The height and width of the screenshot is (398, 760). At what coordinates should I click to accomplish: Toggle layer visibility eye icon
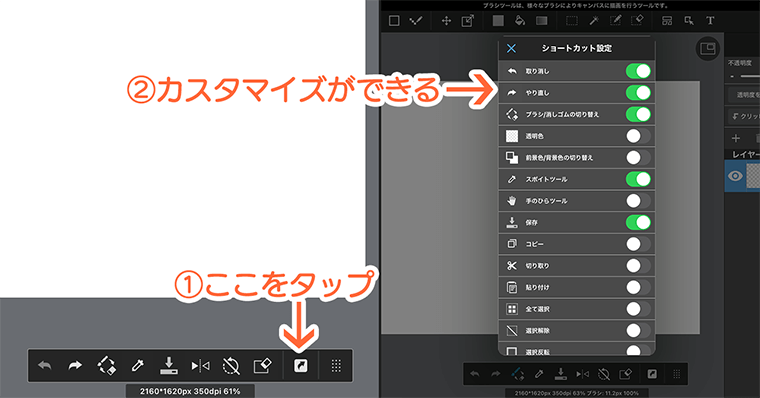pyautogui.click(x=735, y=176)
